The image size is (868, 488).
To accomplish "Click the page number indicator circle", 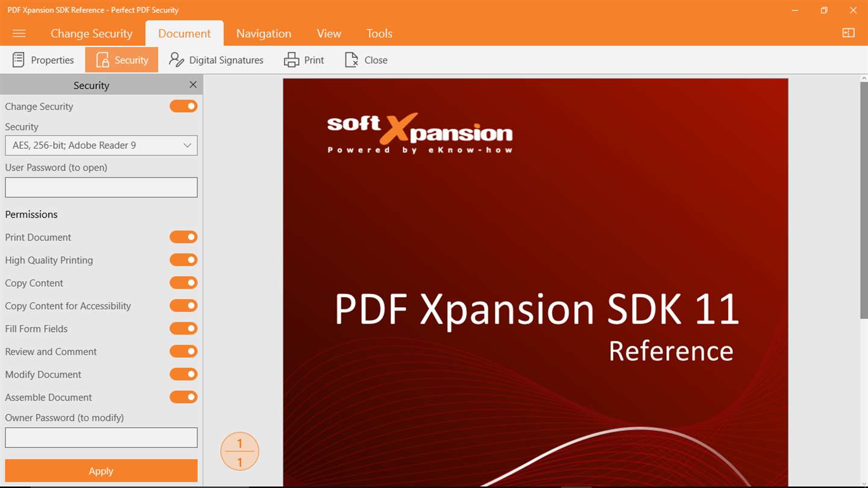I will [x=240, y=451].
